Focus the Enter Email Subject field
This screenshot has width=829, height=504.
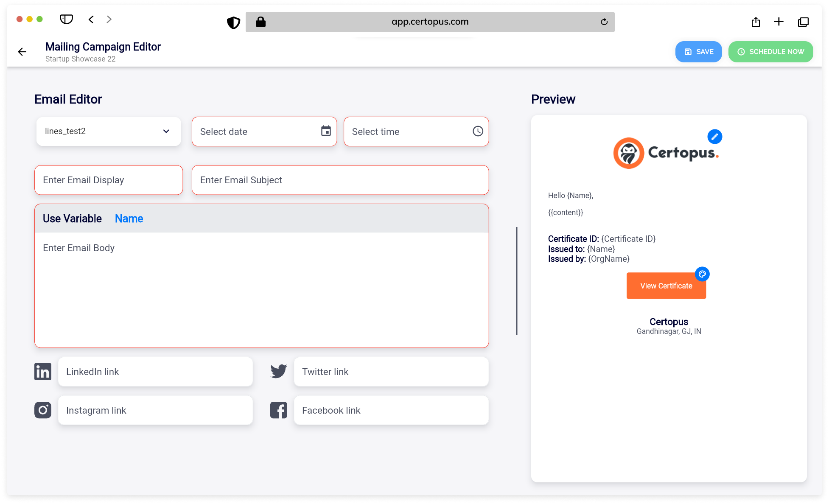[340, 180]
